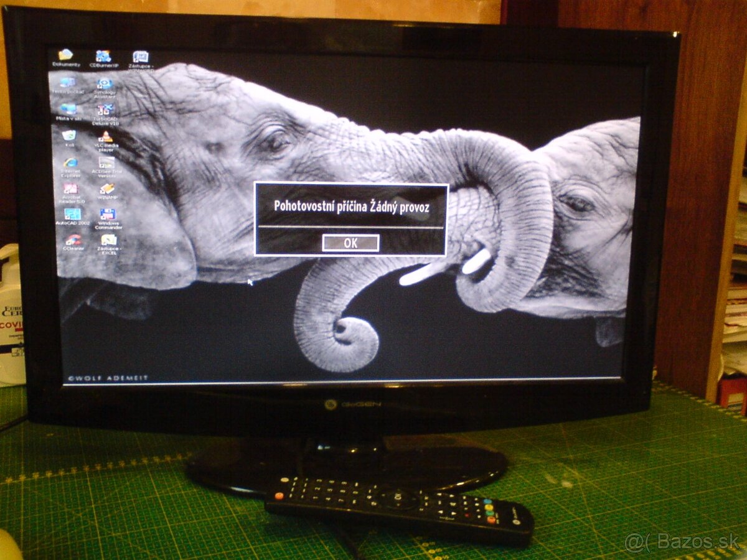Select the Tento počítač desktop icon

pyautogui.click(x=68, y=85)
